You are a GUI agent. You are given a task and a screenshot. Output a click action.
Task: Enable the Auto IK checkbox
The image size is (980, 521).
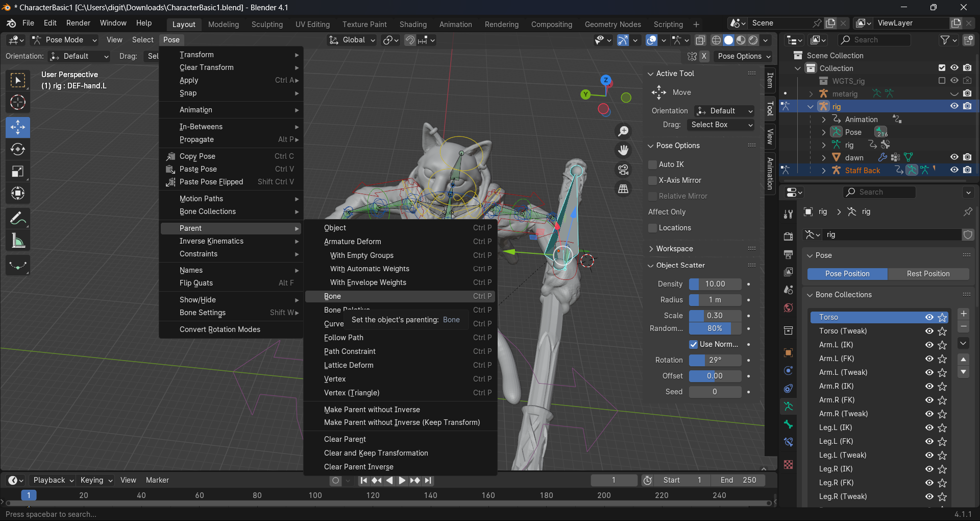pyautogui.click(x=652, y=164)
